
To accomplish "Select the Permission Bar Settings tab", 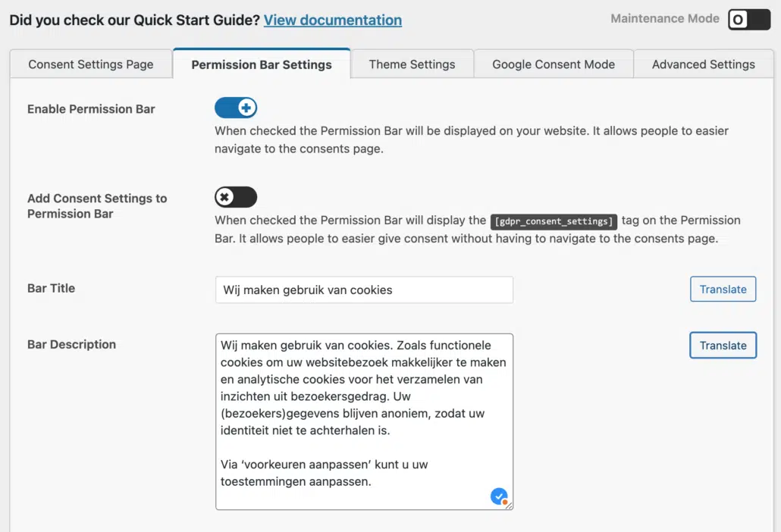I will (262, 64).
